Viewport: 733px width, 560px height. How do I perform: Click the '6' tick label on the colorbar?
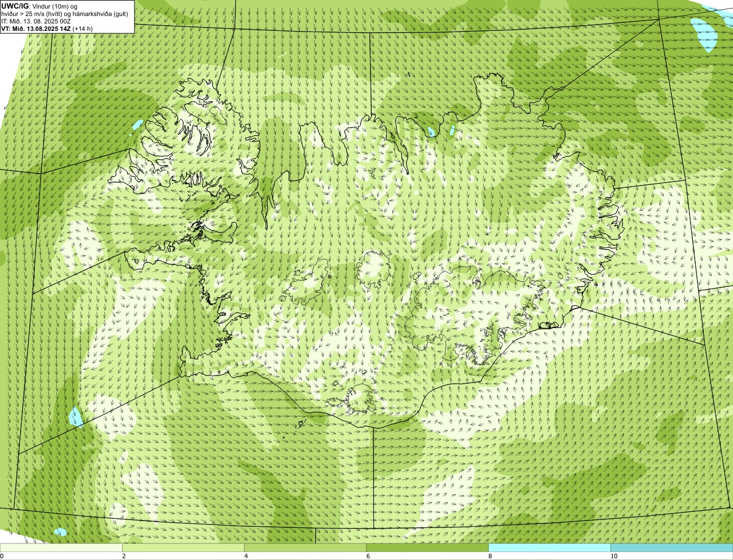pos(368,556)
